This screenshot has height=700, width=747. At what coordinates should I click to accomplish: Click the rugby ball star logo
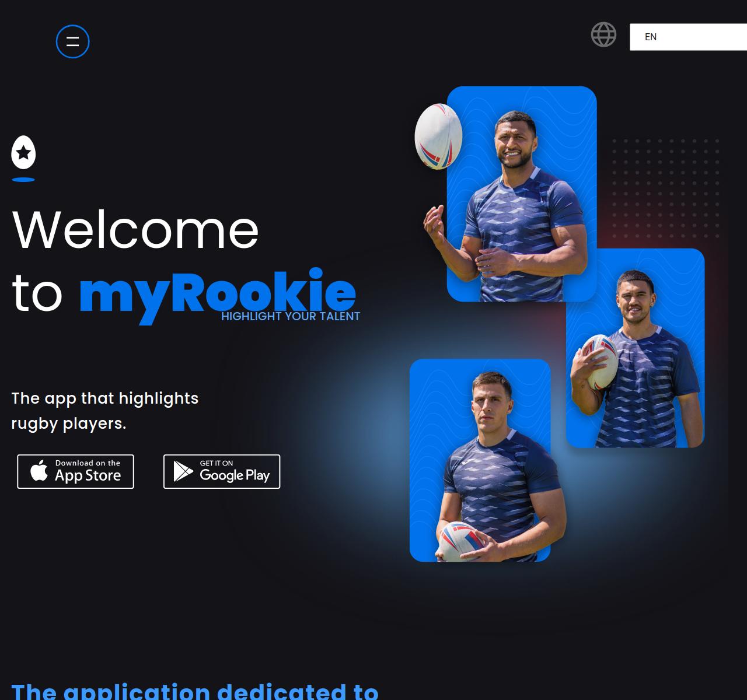click(23, 152)
